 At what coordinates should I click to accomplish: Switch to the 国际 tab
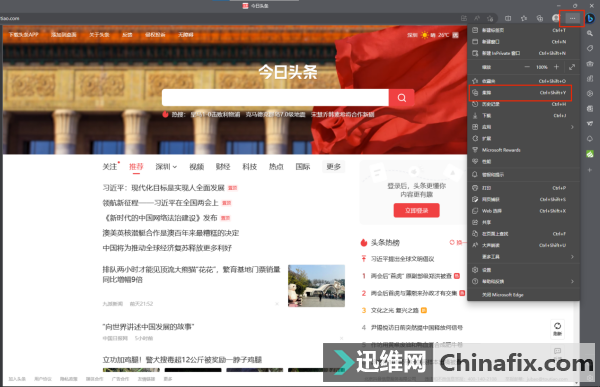pyautogui.click(x=303, y=167)
